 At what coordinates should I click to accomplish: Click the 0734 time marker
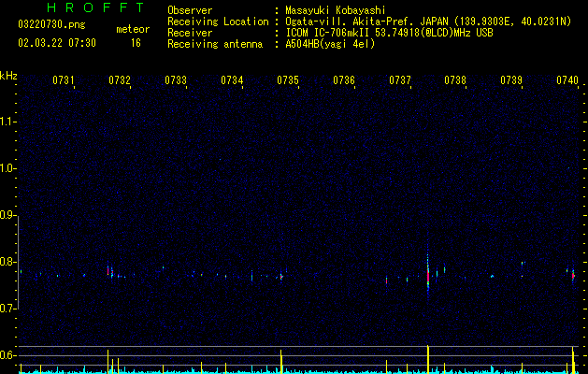[x=232, y=79]
